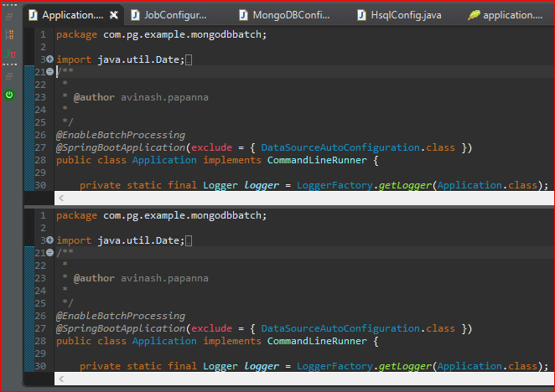Open the application.... properties tab

click(x=505, y=15)
